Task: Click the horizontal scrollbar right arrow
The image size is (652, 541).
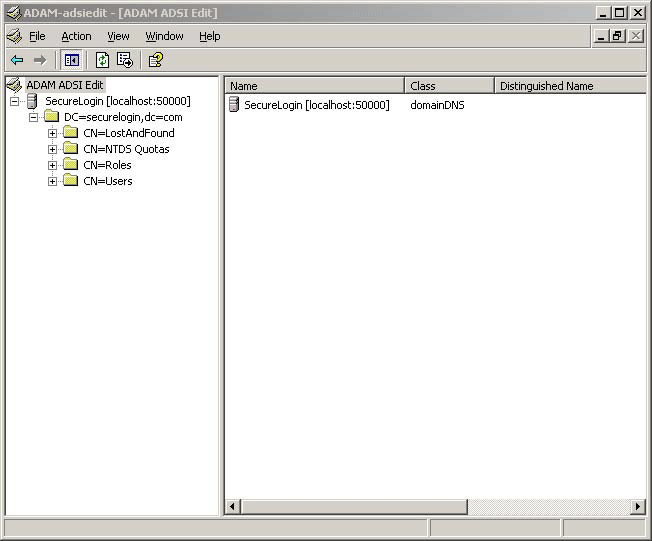Action: click(638, 506)
